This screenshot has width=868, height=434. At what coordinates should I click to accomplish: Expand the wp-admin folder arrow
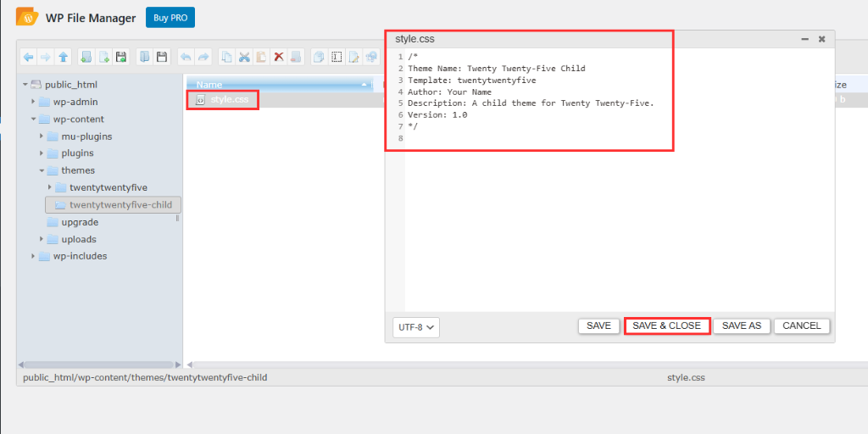tap(33, 102)
